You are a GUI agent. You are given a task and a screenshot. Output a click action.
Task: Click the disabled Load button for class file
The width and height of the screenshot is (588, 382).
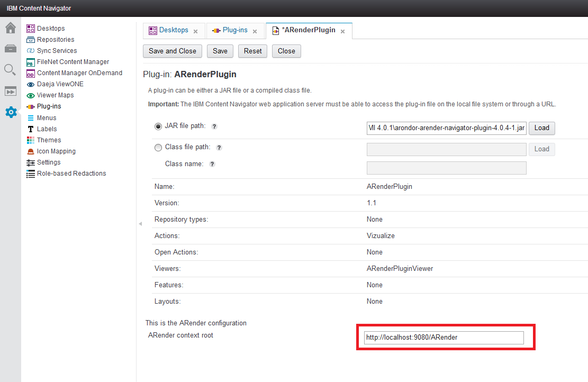(542, 149)
